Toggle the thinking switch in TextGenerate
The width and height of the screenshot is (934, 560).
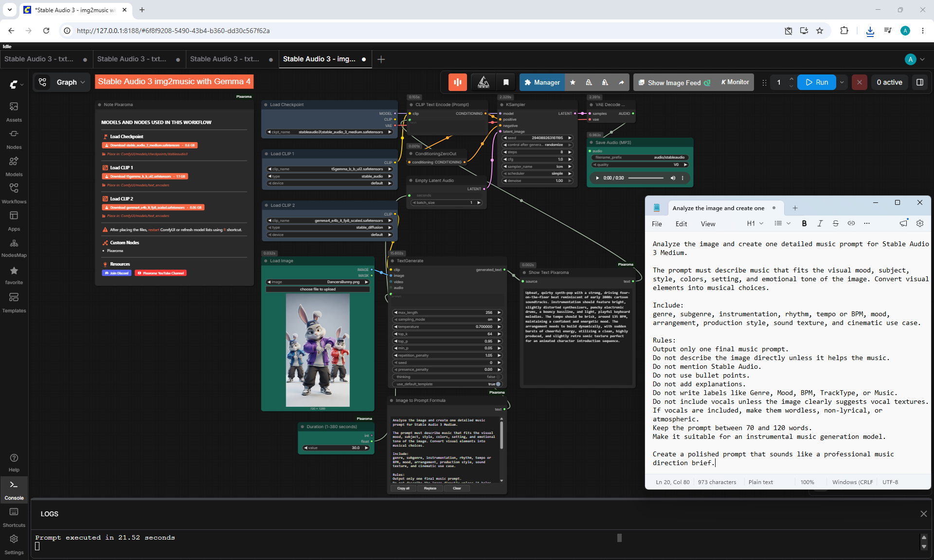498,377
